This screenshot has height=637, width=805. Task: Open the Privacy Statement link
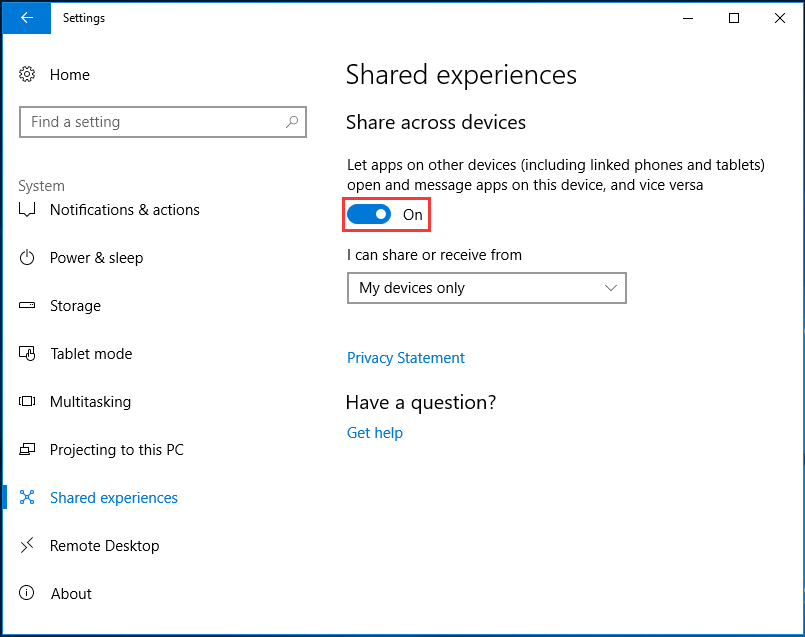tap(405, 357)
